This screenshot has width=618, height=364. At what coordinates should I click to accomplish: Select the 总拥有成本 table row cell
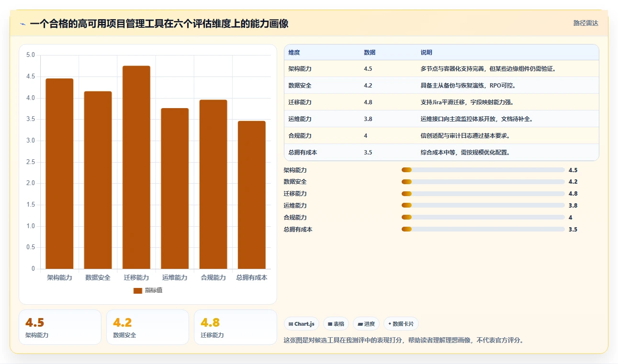tap(303, 153)
